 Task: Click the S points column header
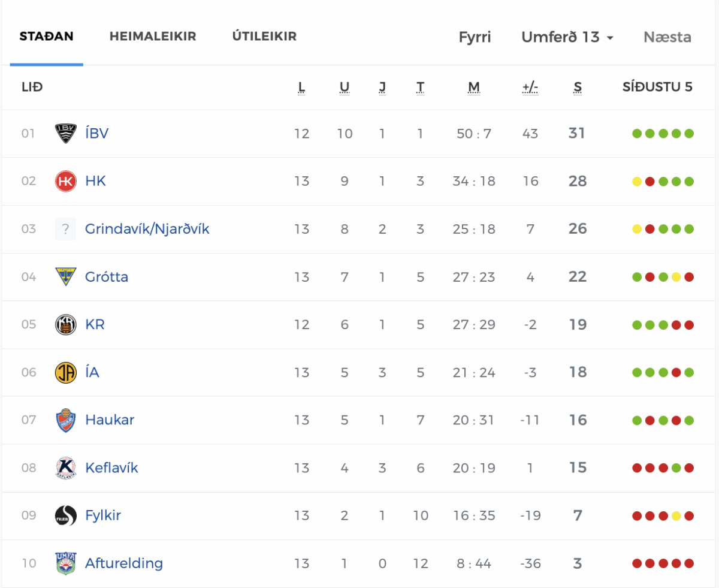(x=578, y=88)
